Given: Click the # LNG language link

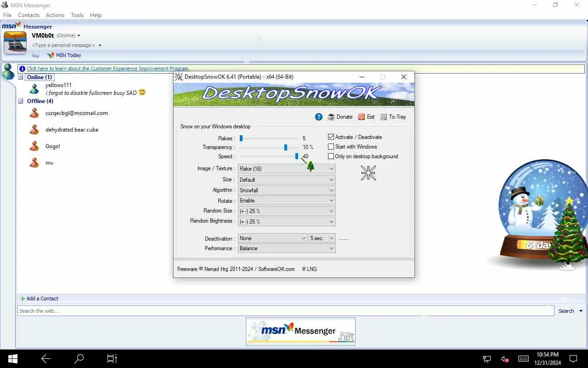Looking at the screenshot, I should [309, 269].
